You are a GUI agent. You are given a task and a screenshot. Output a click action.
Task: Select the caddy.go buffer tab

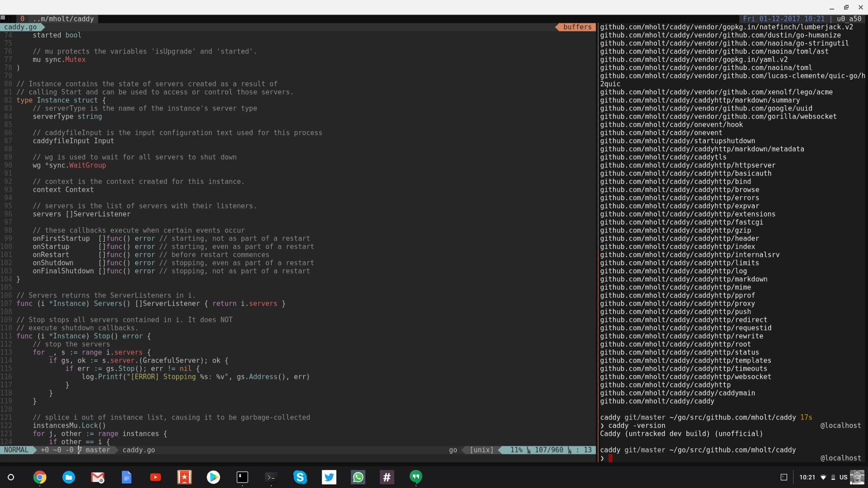click(21, 27)
